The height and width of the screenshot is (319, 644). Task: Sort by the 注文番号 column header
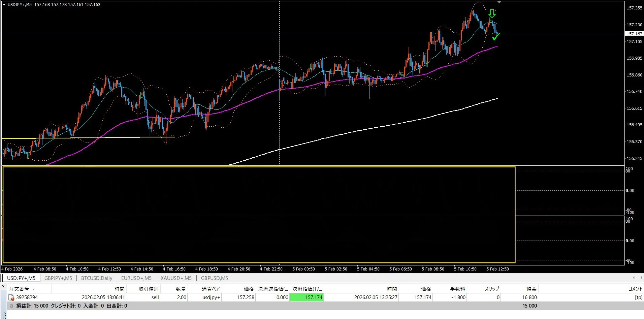pos(29,289)
